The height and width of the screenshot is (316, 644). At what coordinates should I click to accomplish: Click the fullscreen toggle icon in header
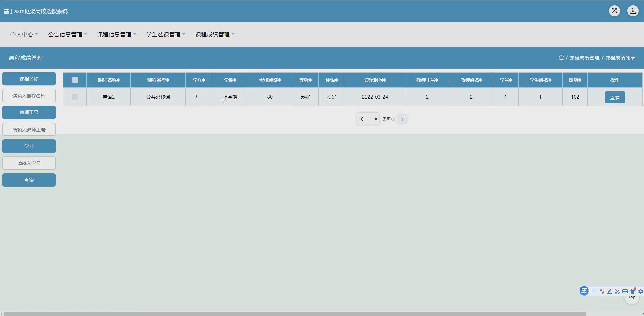pyautogui.click(x=614, y=11)
